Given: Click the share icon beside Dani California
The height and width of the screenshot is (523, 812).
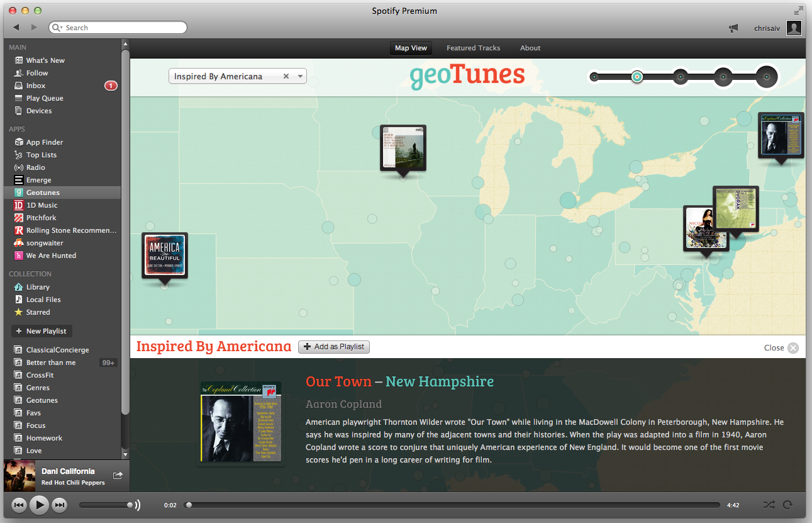Looking at the screenshot, I should (x=117, y=475).
